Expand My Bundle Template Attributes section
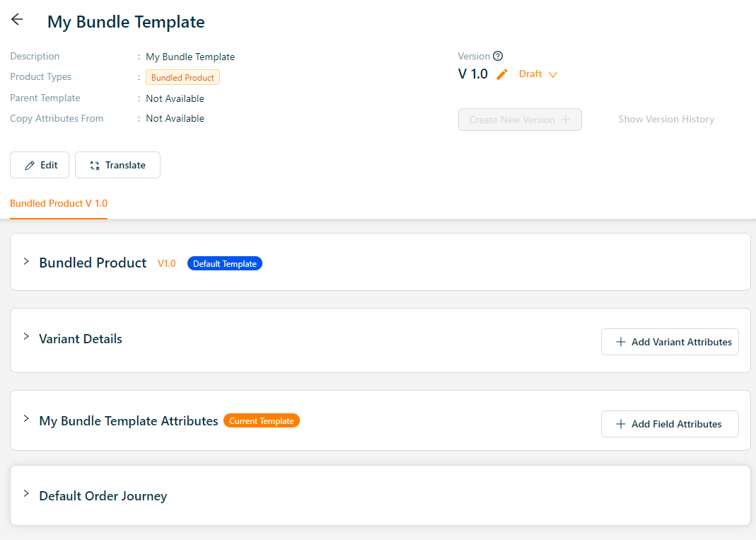756x540 pixels. (26, 419)
